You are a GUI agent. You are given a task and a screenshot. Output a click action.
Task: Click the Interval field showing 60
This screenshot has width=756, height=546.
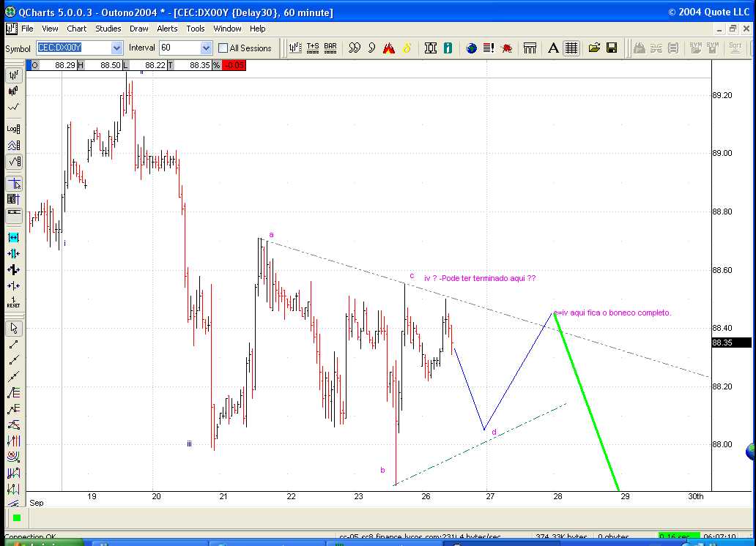point(179,48)
